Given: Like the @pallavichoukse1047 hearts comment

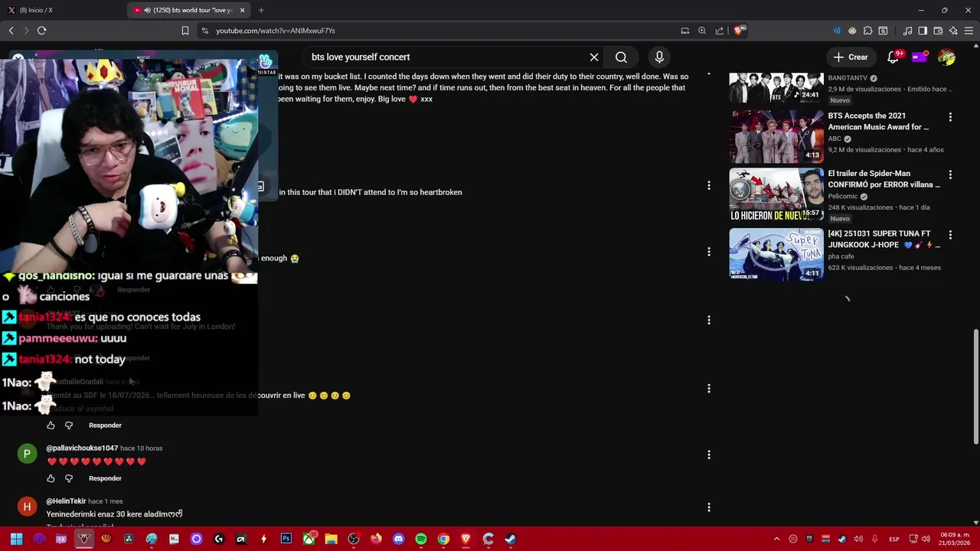Looking at the screenshot, I should click(51, 478).
